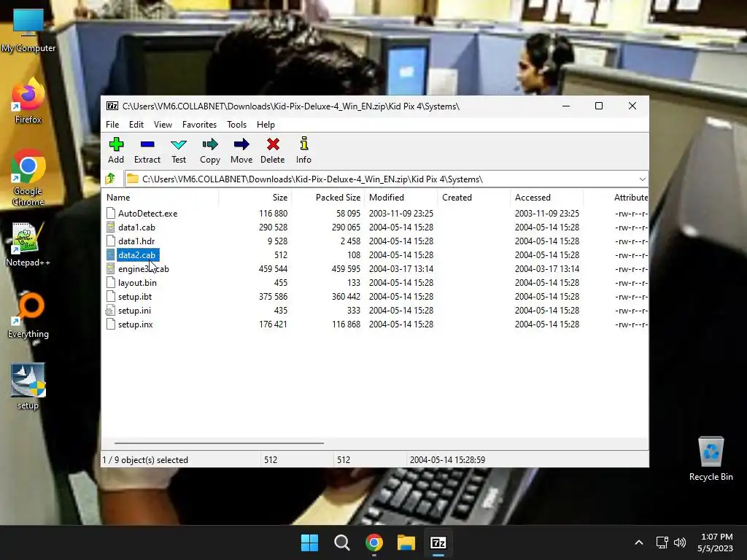Click the Add toolbar button
Image resolution: width=747 pixels, height=560 pixels.
116,150
